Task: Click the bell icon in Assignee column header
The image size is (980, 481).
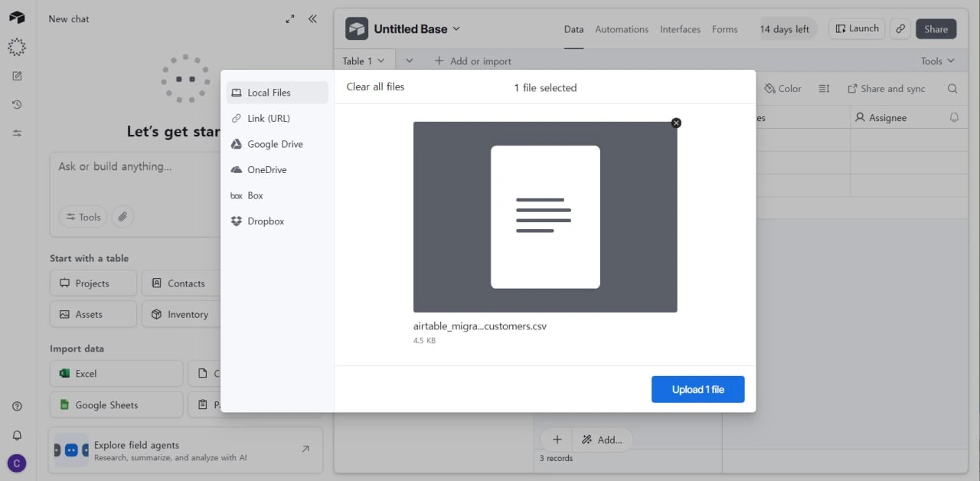Action: pos(954,118)
